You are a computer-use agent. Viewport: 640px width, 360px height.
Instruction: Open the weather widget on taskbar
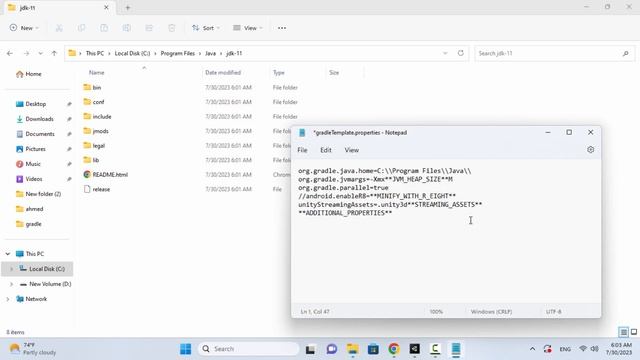point(33,349)
